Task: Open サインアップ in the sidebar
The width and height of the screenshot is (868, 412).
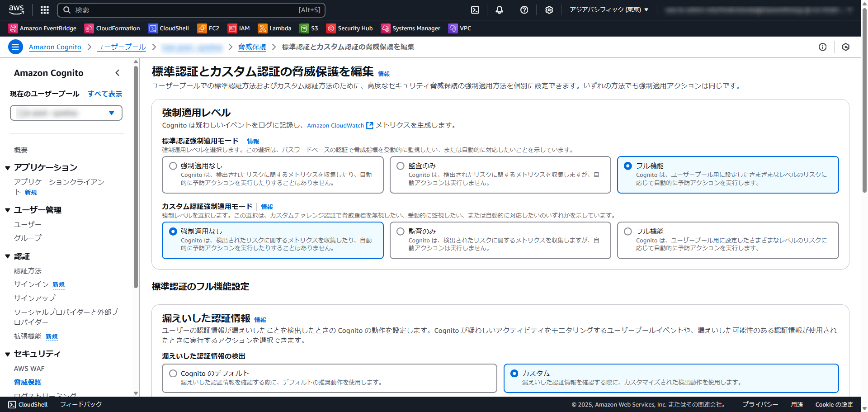Action: pyautogui.click(x=35, y=298)
